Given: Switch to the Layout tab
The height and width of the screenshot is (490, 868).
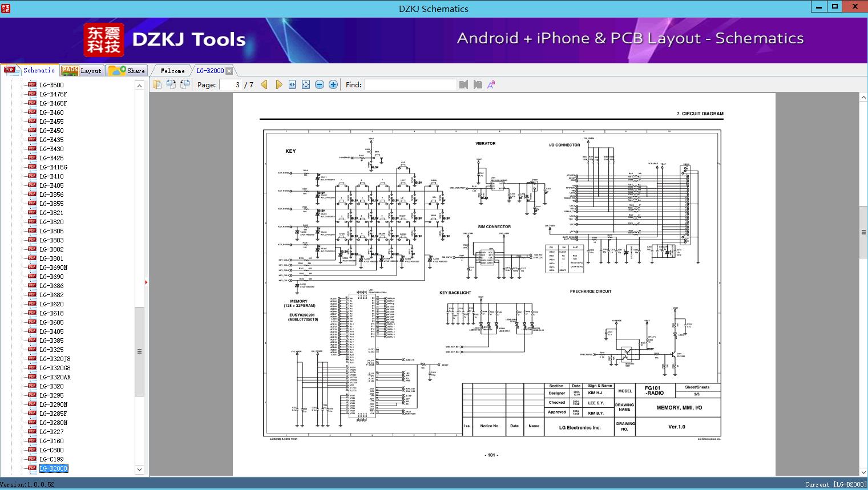Looking at the screenshot, I should click(82, 71).
